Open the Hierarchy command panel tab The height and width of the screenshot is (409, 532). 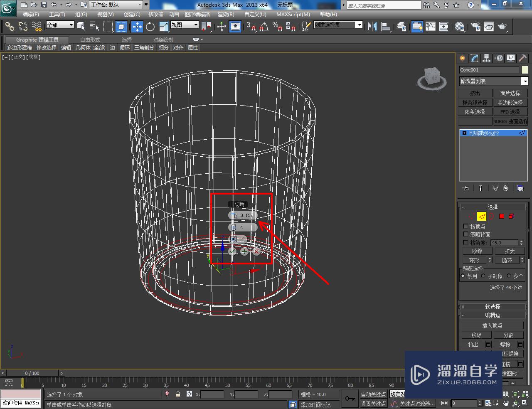(486, 58)
